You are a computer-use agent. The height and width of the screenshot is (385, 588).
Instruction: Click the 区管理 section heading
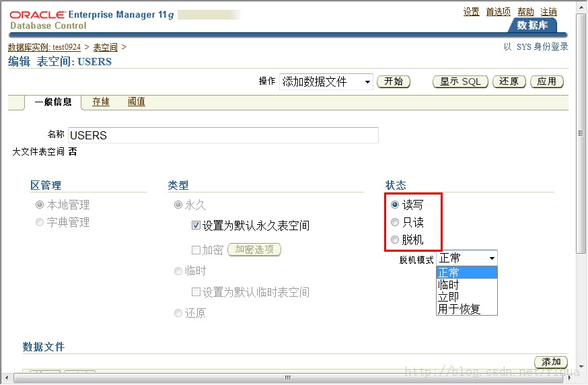(x=46, y=185)
